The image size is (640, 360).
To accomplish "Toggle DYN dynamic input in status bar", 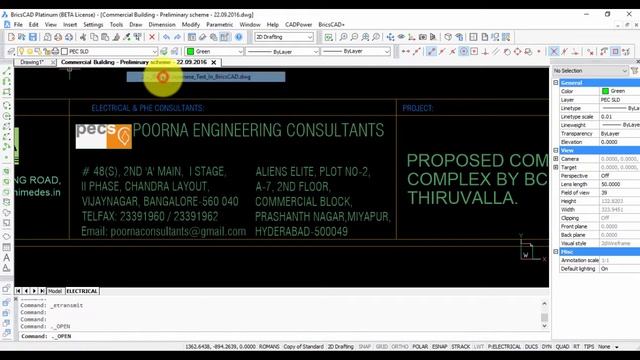I will tap(547, 347).
